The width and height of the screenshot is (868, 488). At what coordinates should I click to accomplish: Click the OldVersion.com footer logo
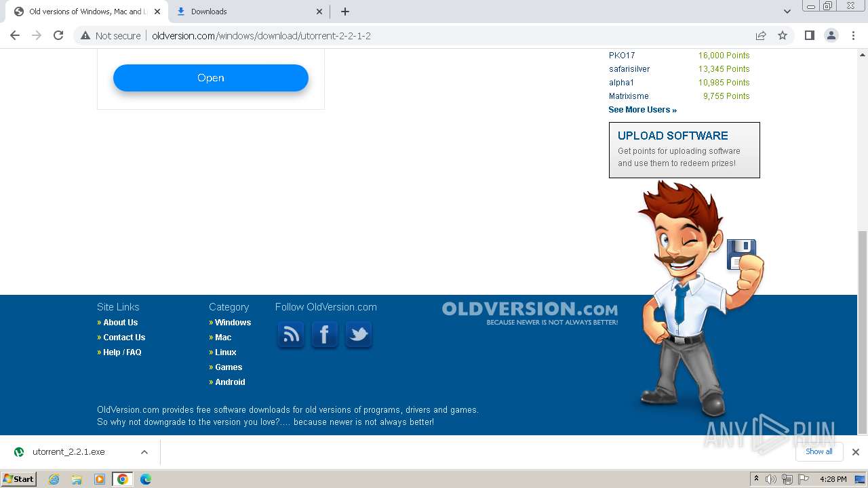(x=530, y=313)
